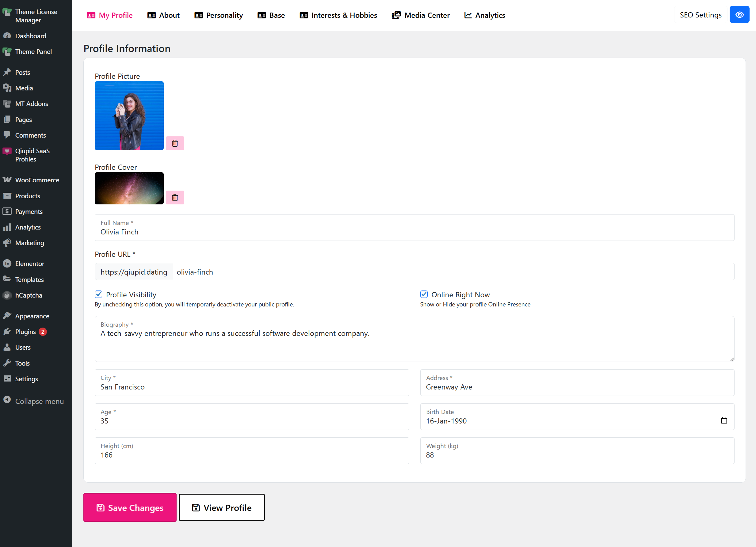Go to the Media Center tab
Viewport: 756px width, 547px height.
click(x=421, y=15)
